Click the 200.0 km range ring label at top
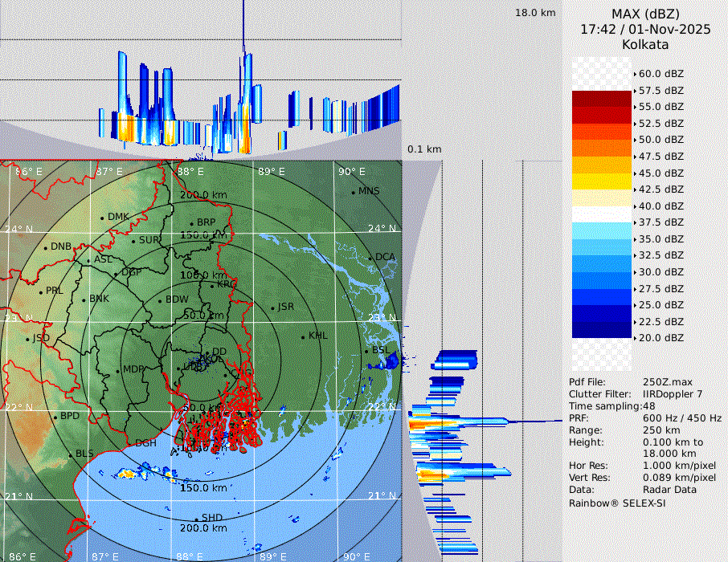 click(202, 195)
